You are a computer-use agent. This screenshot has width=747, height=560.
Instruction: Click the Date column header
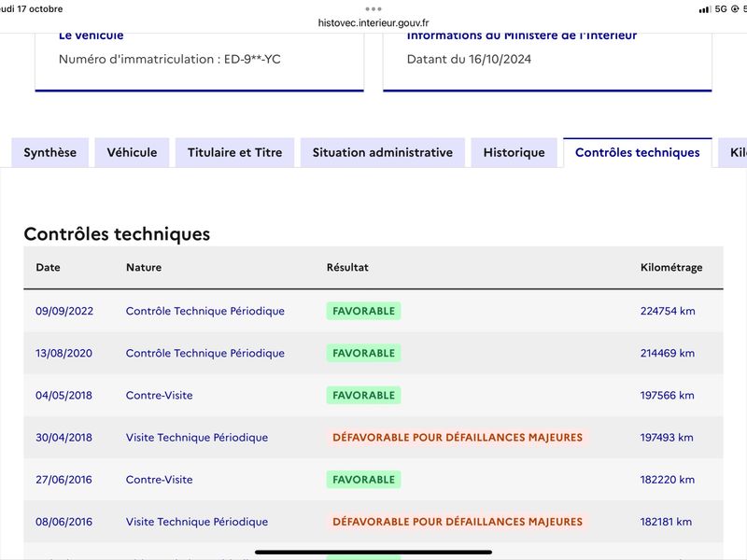point(49,267)
